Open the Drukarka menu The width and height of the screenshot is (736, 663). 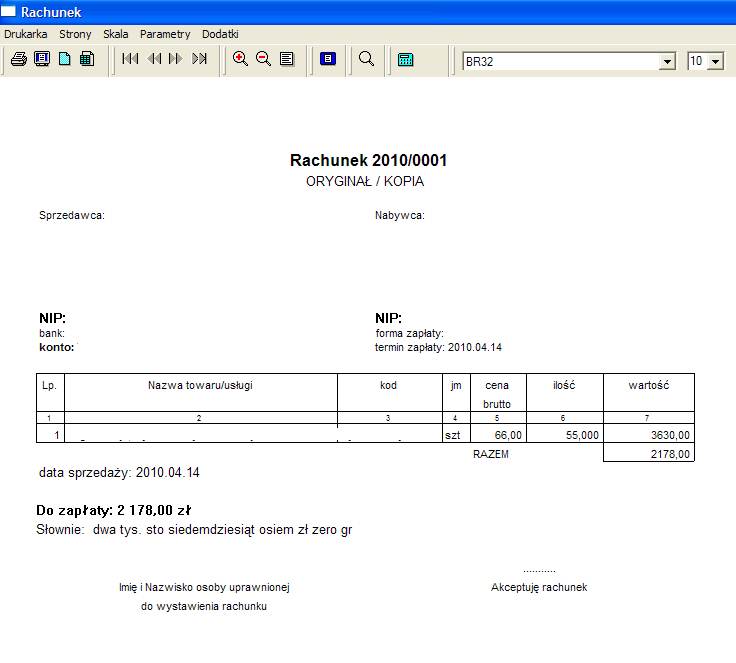coord(26,34)
